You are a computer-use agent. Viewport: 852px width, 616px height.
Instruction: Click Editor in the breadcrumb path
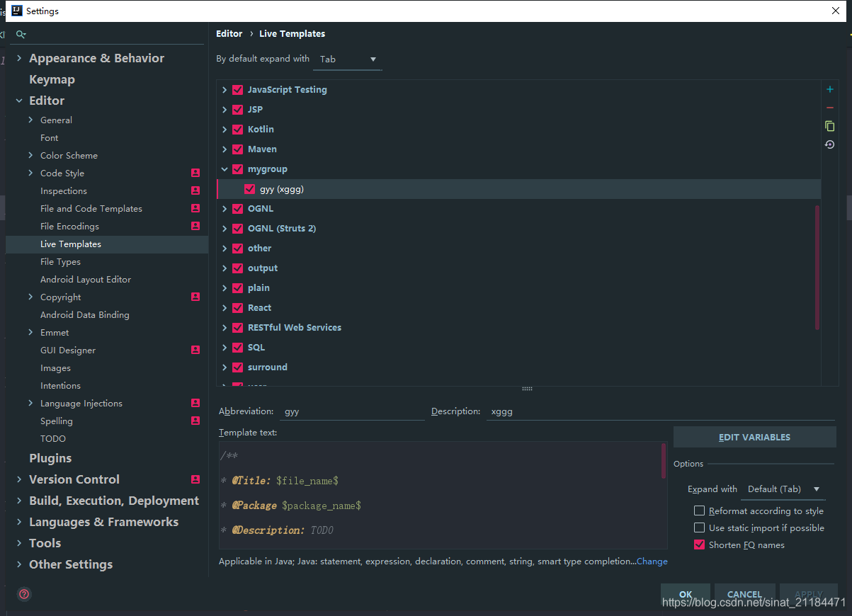pyautogui.click(x=229, y=33)
